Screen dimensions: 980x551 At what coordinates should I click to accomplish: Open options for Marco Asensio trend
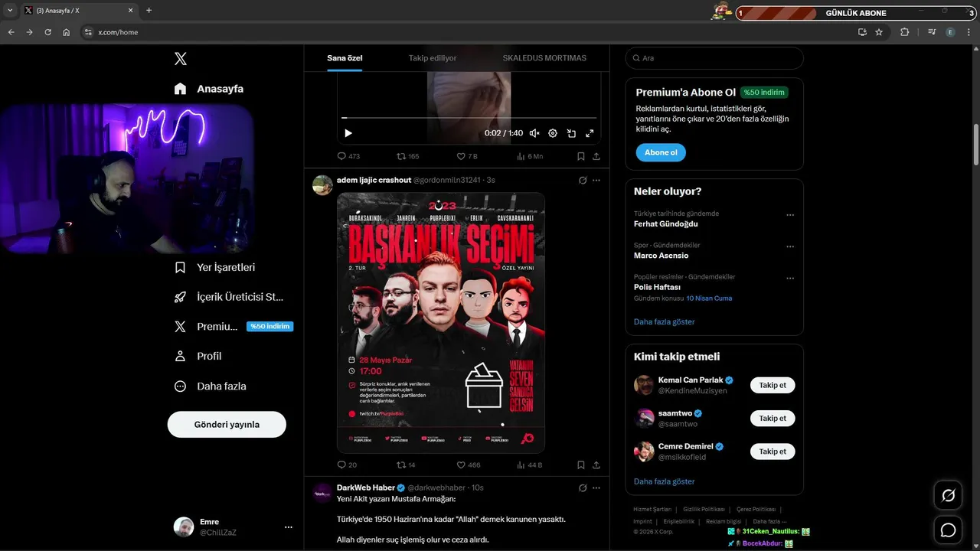[790, 246]
